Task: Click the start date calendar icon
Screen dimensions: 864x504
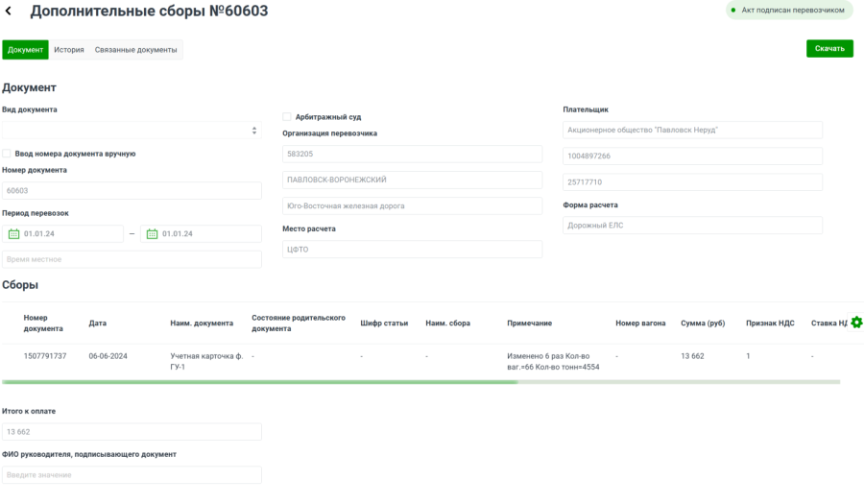Action: coord(13,233)
